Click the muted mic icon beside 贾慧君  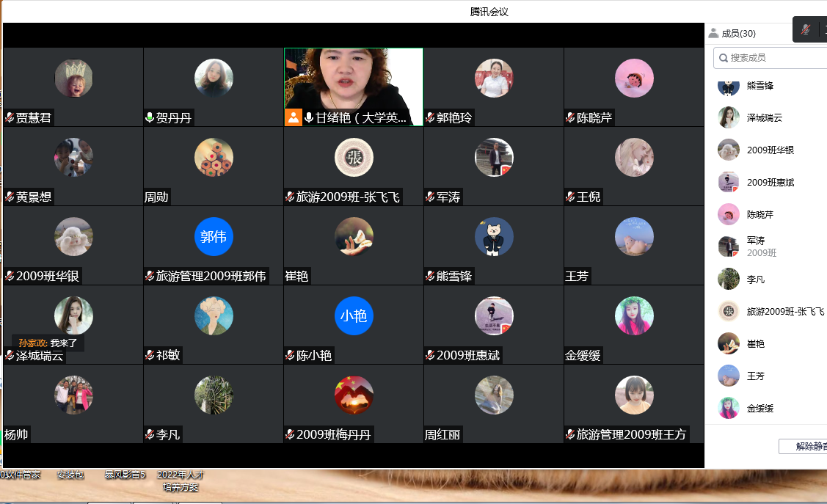coord(10,117)
